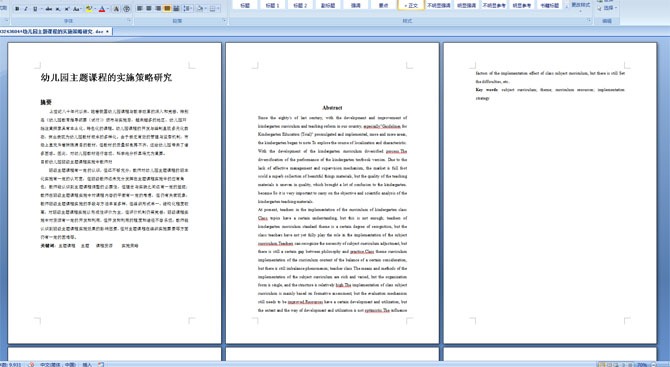Apply the red font color
670x367 pixels.
click(x=102, y=9)
